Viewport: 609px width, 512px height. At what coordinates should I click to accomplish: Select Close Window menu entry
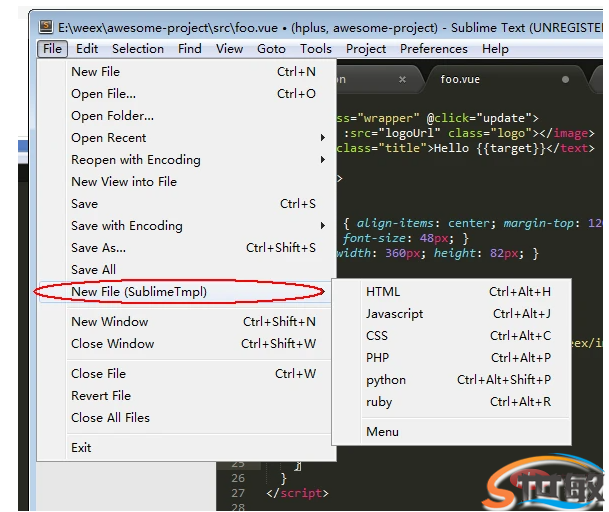(186, 344)
